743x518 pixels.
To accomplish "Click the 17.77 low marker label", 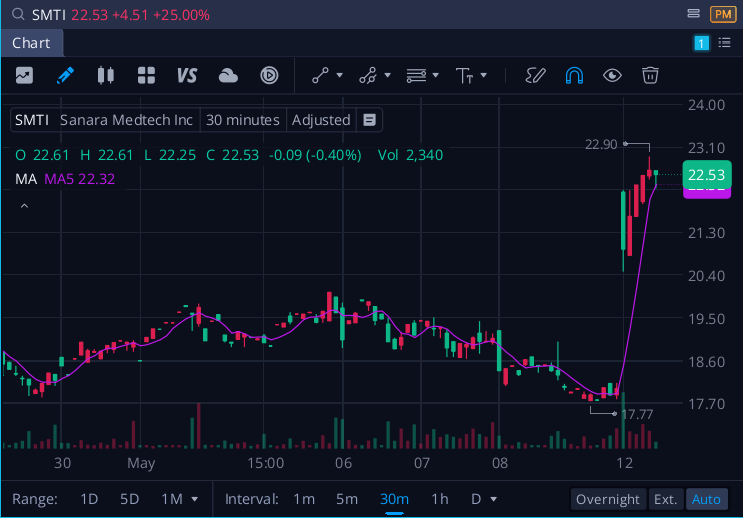I will coord(637,415).
